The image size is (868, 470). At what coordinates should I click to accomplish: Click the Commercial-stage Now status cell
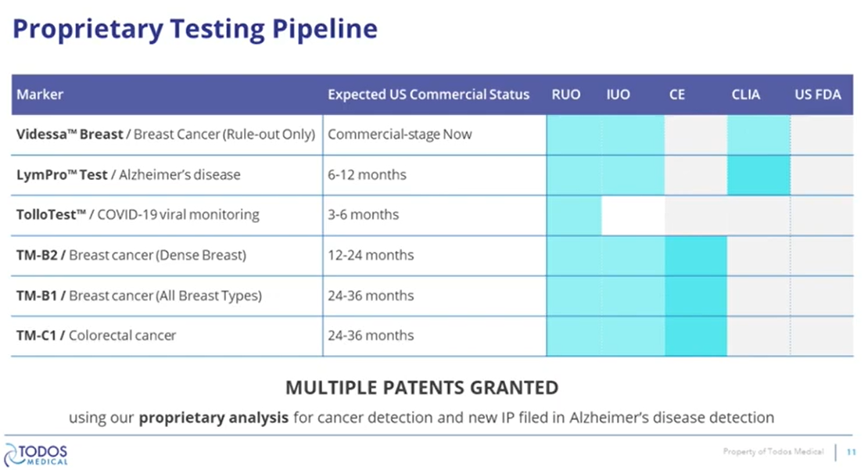tap(400, 135)
